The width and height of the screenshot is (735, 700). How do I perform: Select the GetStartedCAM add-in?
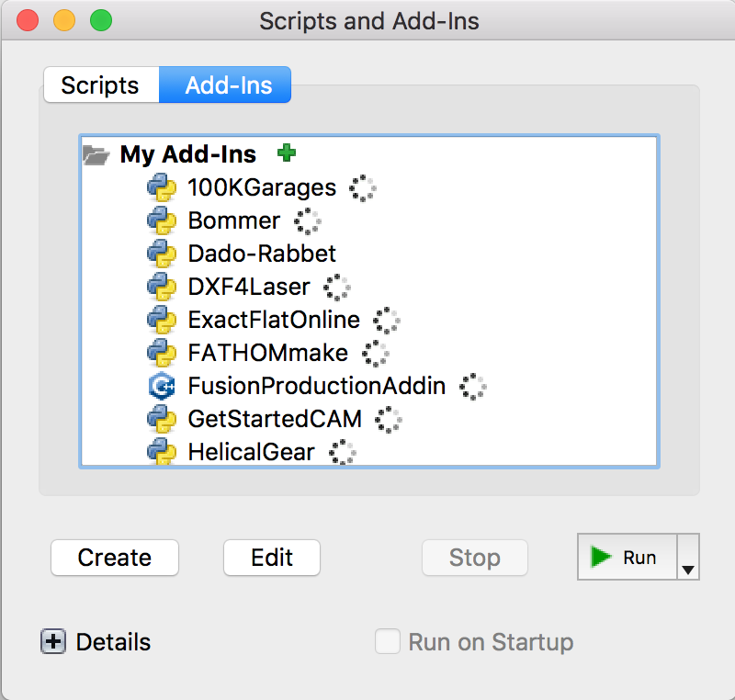tap(275, 419)
